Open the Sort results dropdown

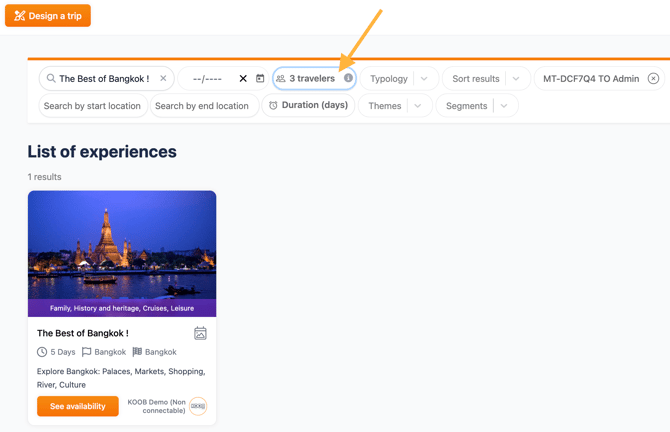tap(516, 79)
